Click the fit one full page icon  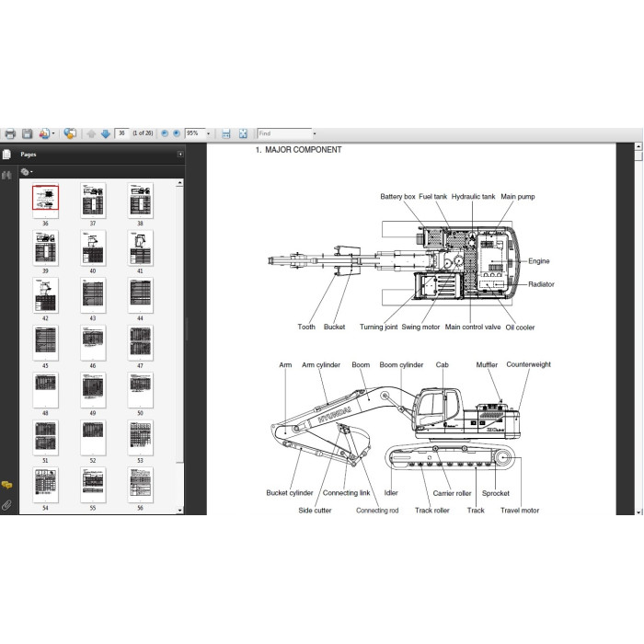(243, 133)
